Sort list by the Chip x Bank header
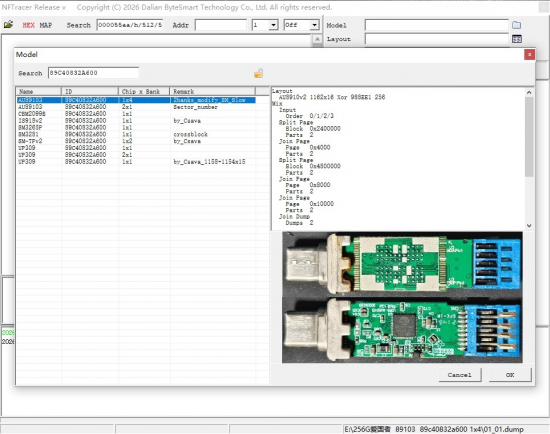 click(x=144, y=91)
